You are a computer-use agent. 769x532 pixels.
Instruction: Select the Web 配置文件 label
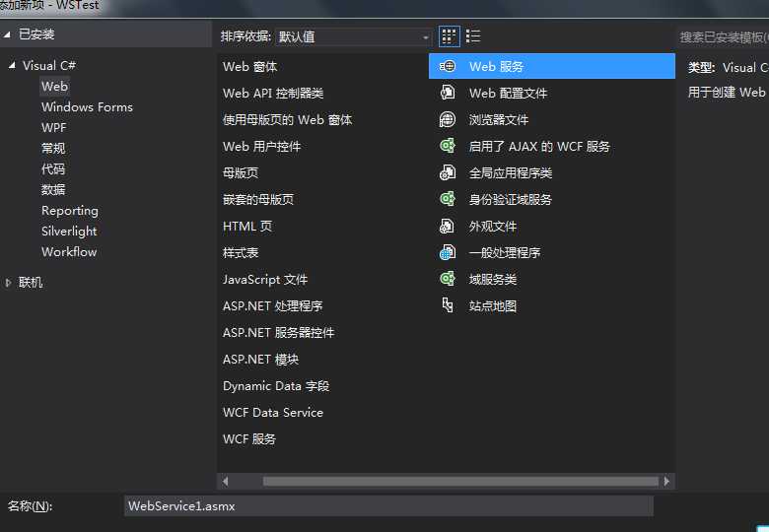point(508,93)
